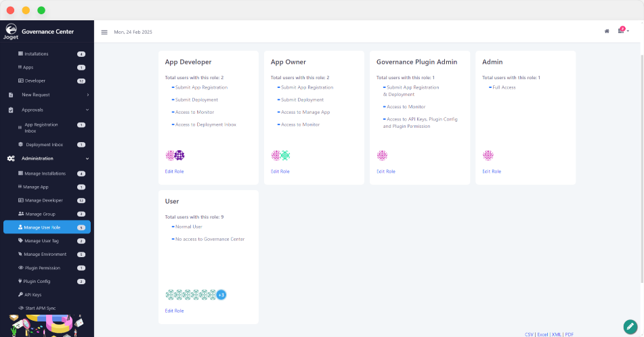Click the Joget logo in sidebar
644x337 pixels.
(x=12, y=31)
